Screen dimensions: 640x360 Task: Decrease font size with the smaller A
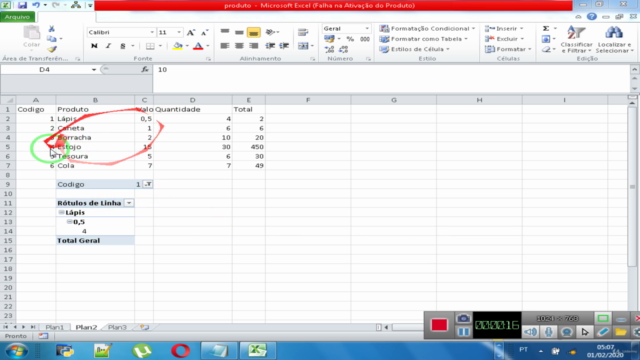204,33
